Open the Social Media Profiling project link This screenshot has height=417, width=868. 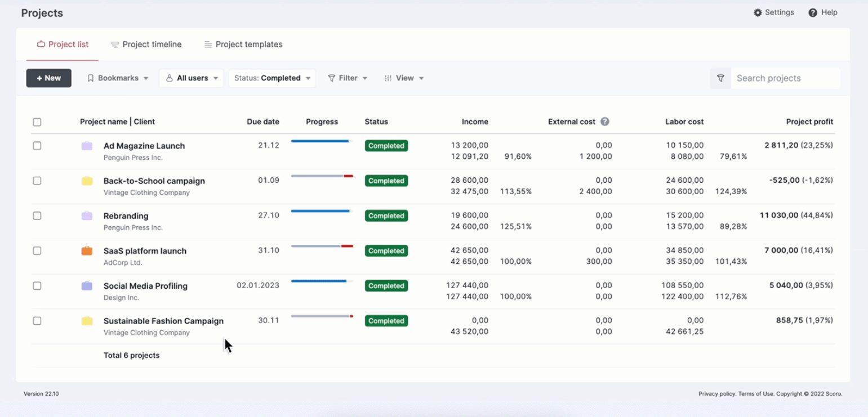point(145,286)
